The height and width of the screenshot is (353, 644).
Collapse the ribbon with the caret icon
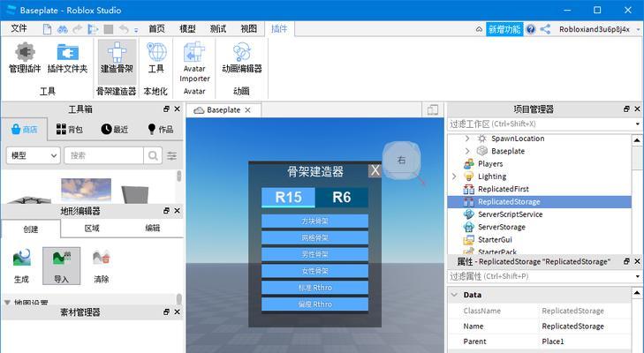tap(479, 29)
